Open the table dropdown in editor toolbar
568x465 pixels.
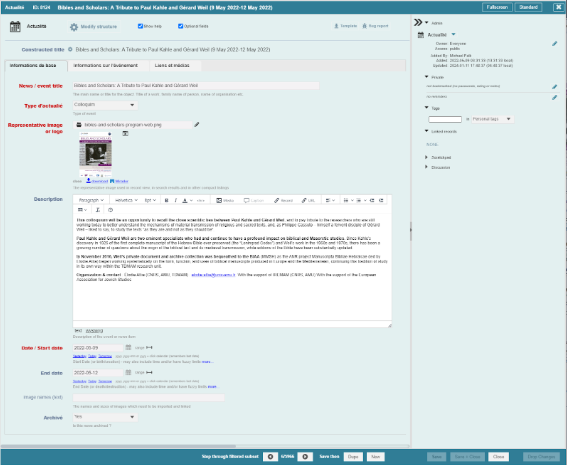82,210
